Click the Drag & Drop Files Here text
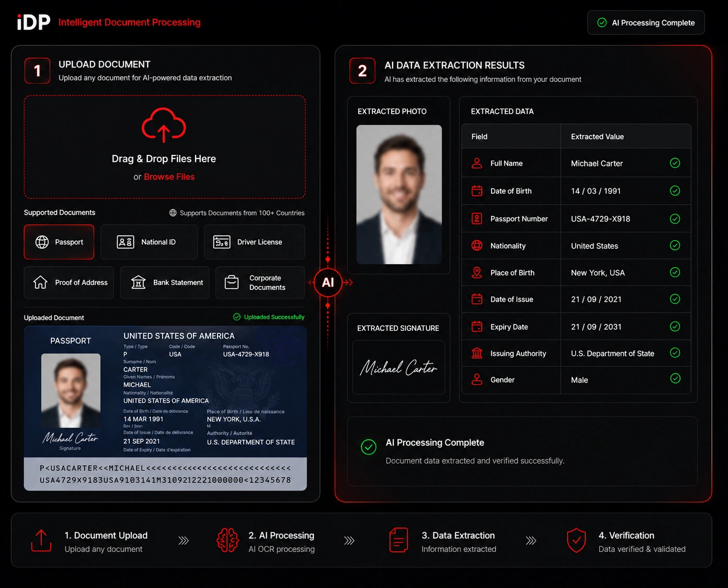Image resolution: width=728 pixels, height=588 pixels. 164,159
